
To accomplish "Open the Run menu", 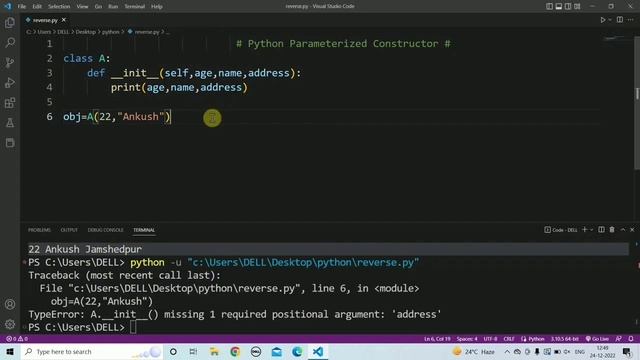I will coord(113,7).
